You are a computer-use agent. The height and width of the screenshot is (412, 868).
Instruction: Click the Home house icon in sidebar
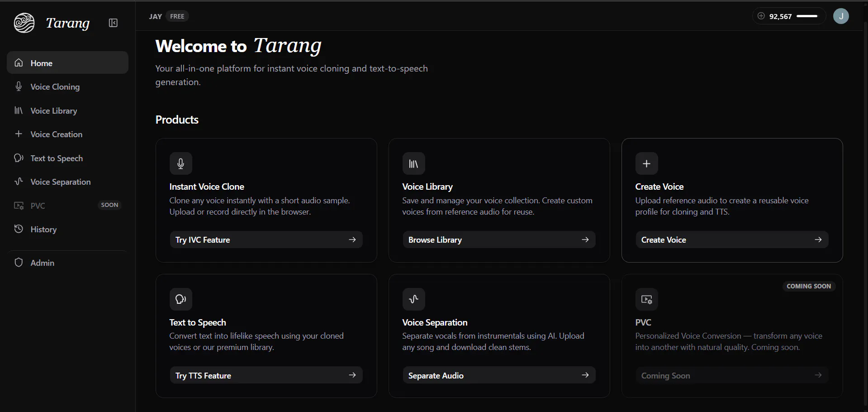(x=19, y=63)
